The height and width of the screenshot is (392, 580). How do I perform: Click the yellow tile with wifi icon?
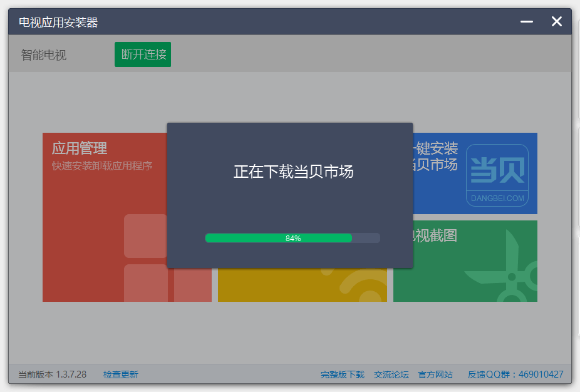(x=302, y=285)
